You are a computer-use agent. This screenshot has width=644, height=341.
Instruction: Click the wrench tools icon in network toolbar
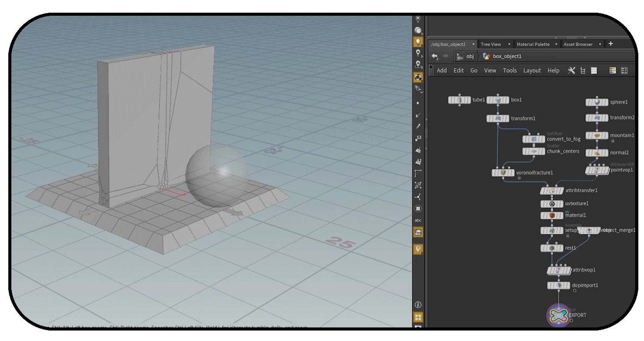click(572, 70)
